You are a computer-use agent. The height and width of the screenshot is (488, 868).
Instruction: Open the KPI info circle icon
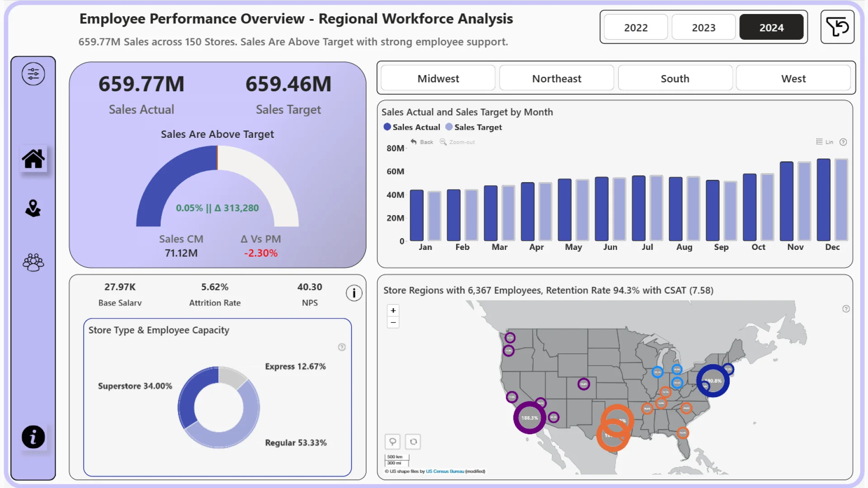(354, 293)
